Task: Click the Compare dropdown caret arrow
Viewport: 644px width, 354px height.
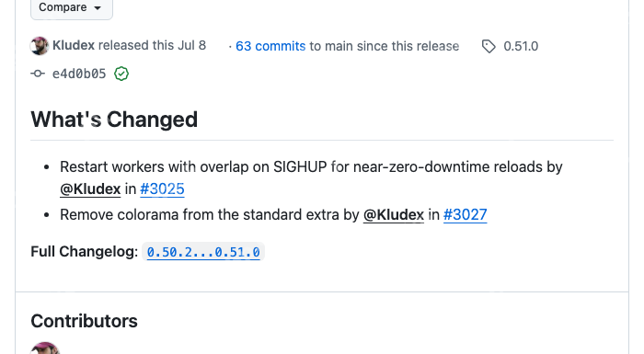Action: pos(98,8)
